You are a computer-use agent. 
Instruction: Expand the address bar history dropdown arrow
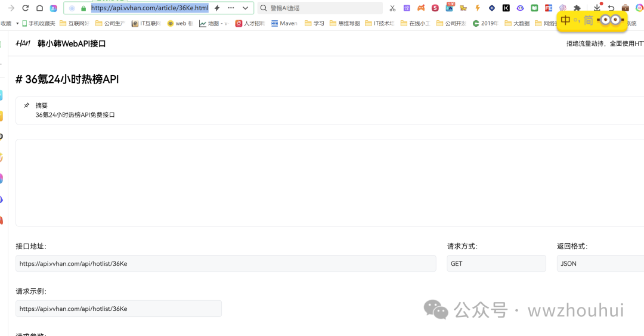pyautogui.click(x=245, y=8)
